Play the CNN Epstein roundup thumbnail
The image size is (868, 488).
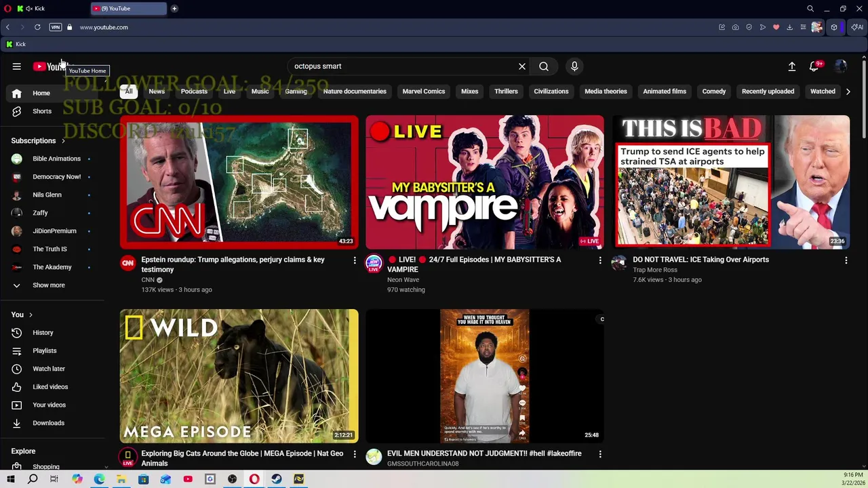click(239, 182)
